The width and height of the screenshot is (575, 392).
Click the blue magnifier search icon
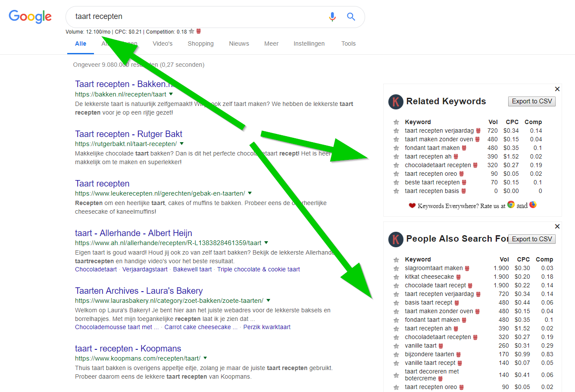[x=351, y=17]
